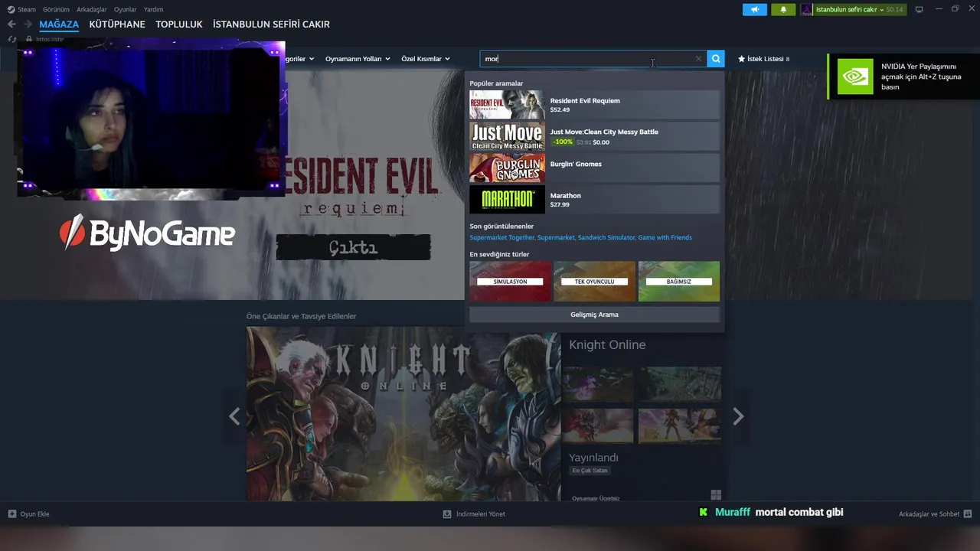Switch to the KÜTÜPHANE tab

click(117, 24)
